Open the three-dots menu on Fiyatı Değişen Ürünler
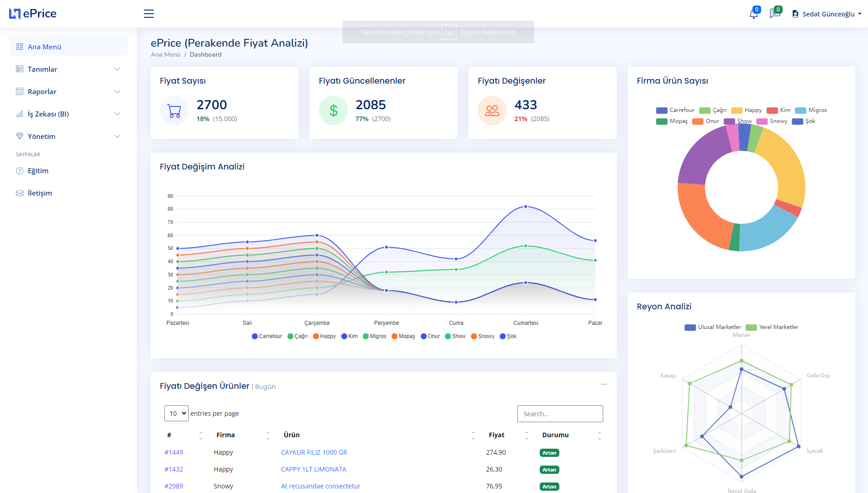868x493 pixels. point(604,384)
